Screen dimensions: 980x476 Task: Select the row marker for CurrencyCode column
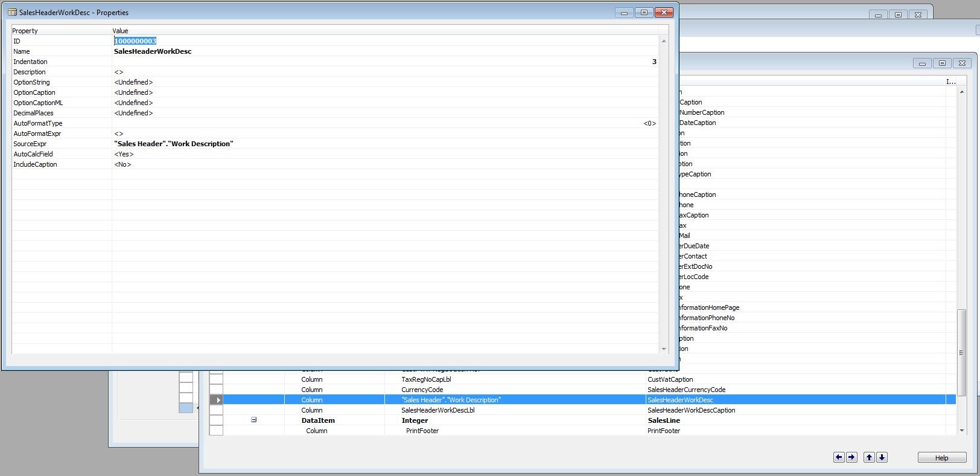[x=217, y=390]
